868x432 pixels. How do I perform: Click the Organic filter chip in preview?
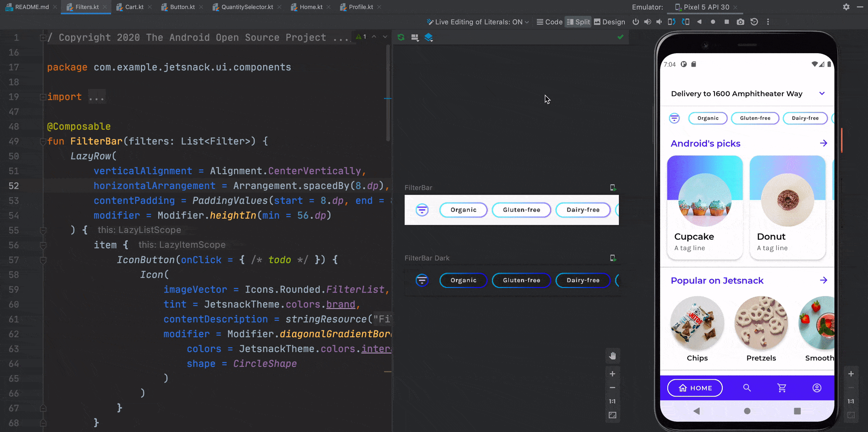tap(463, 209)
